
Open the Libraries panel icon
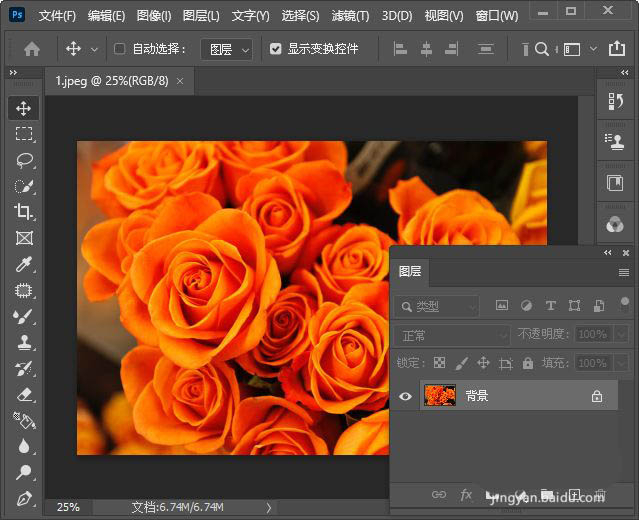point(615,183)
